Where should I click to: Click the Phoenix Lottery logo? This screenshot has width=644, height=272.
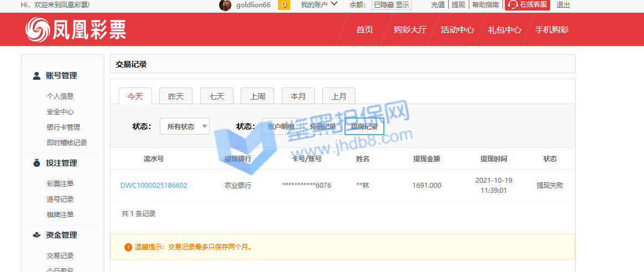pyautogui.click(x=76, y=29)
